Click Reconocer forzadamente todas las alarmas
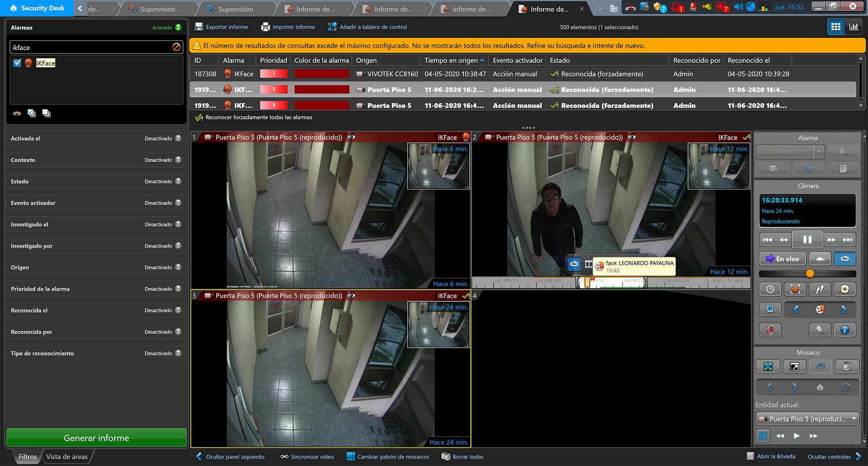This screenshot has width=868, height=466. [254, 118]
